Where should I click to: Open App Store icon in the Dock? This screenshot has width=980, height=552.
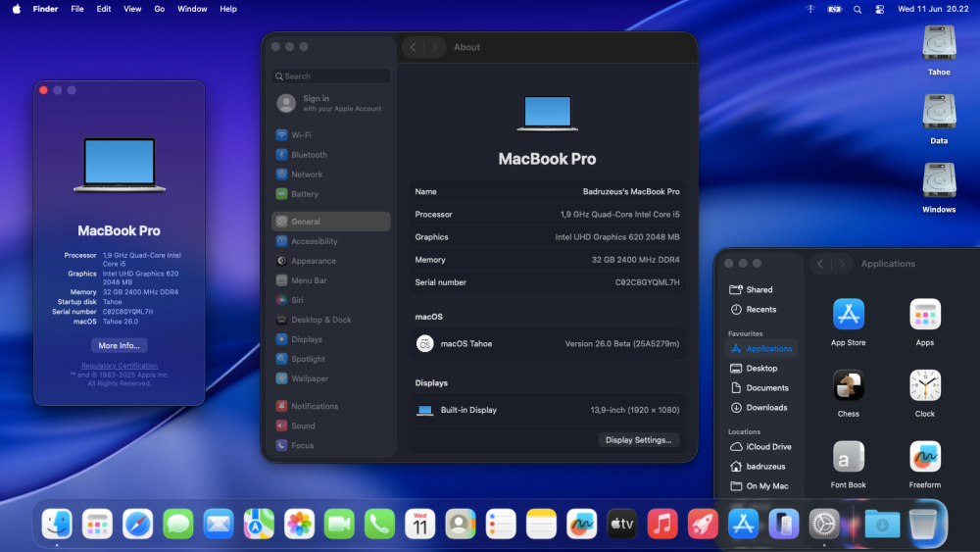point(743,524)
